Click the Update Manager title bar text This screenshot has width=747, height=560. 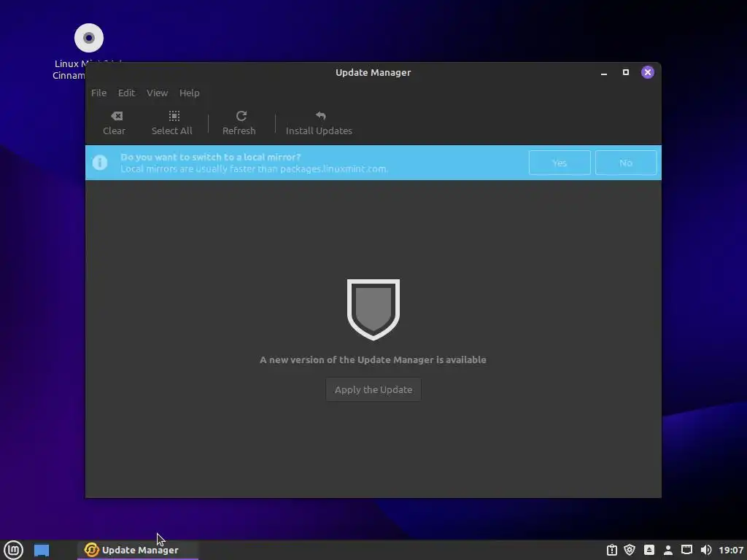pos(373,72)
